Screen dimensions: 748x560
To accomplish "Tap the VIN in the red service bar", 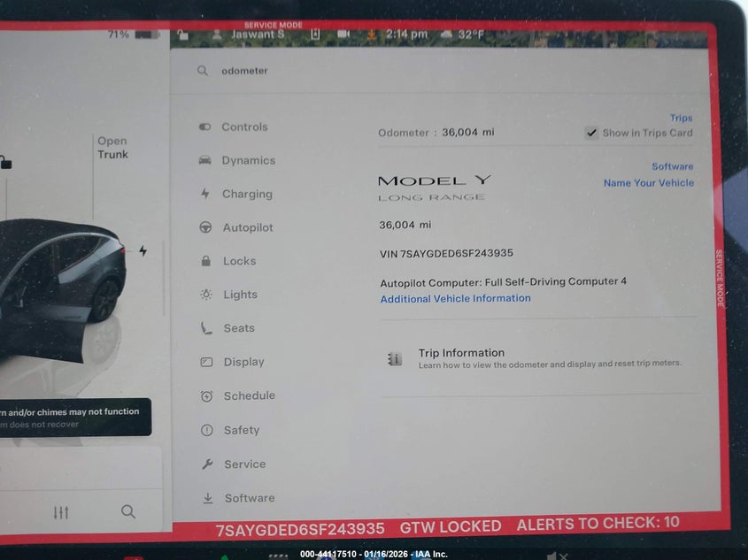I will (299, 529).
